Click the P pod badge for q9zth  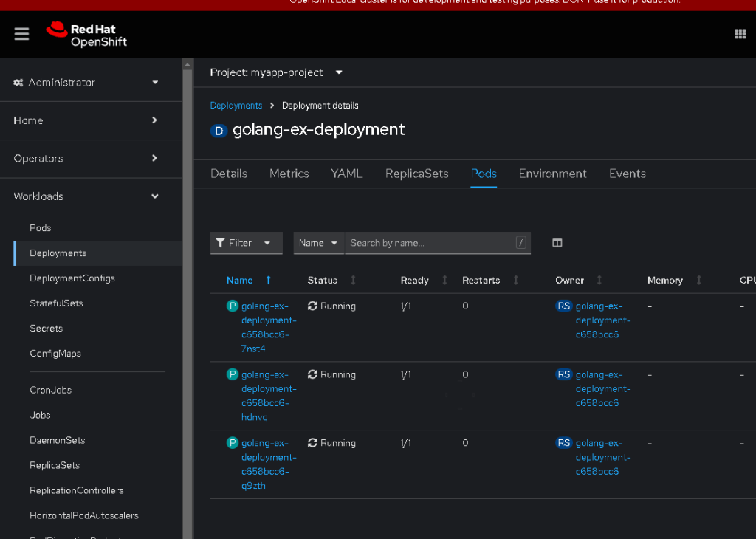pyautogui.click(x=233, y=442)
